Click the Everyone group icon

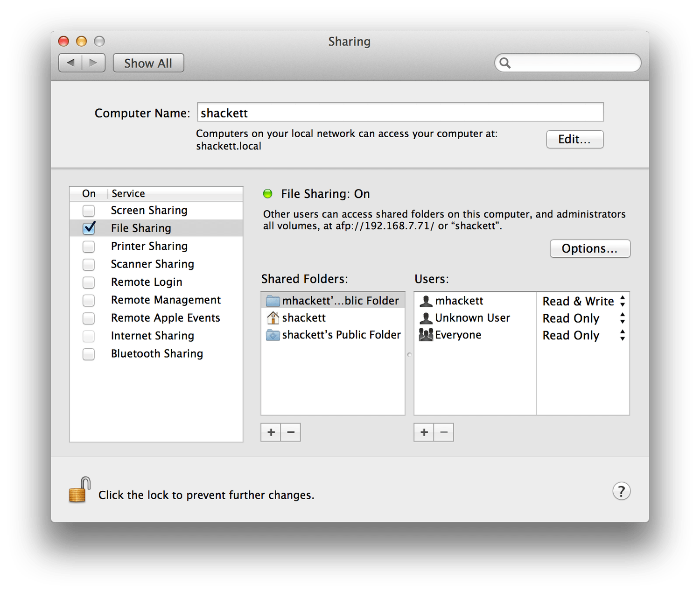[426, 335]
